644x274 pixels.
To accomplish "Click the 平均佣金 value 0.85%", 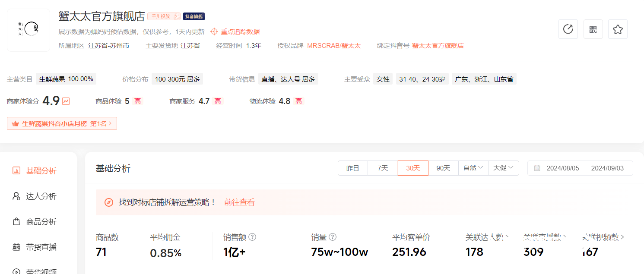I will (x=166, y=253).
